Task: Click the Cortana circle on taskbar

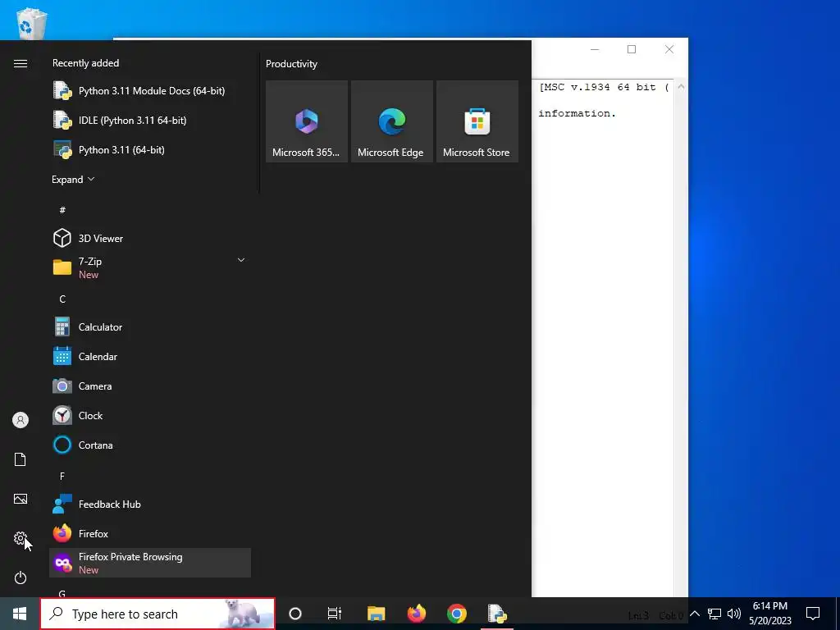Action: pos(295,614)
